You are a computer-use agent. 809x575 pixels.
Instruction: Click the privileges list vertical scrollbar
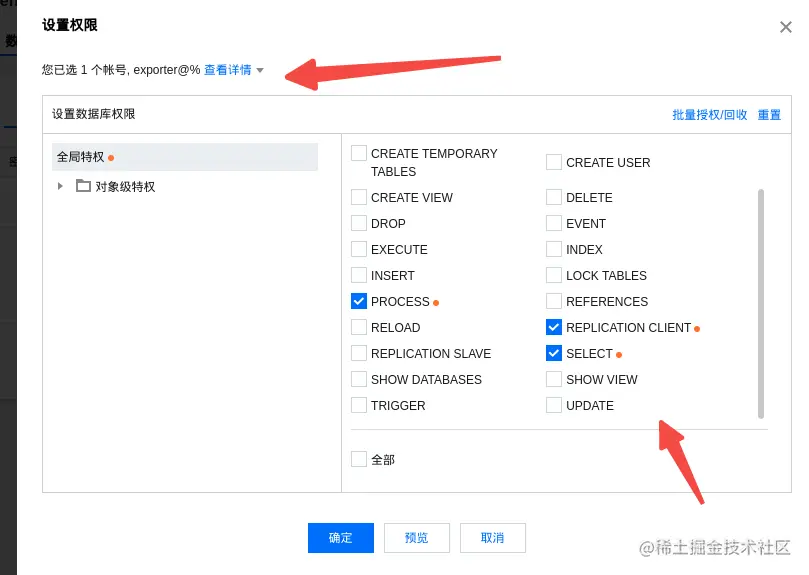[x=761, y=304]
